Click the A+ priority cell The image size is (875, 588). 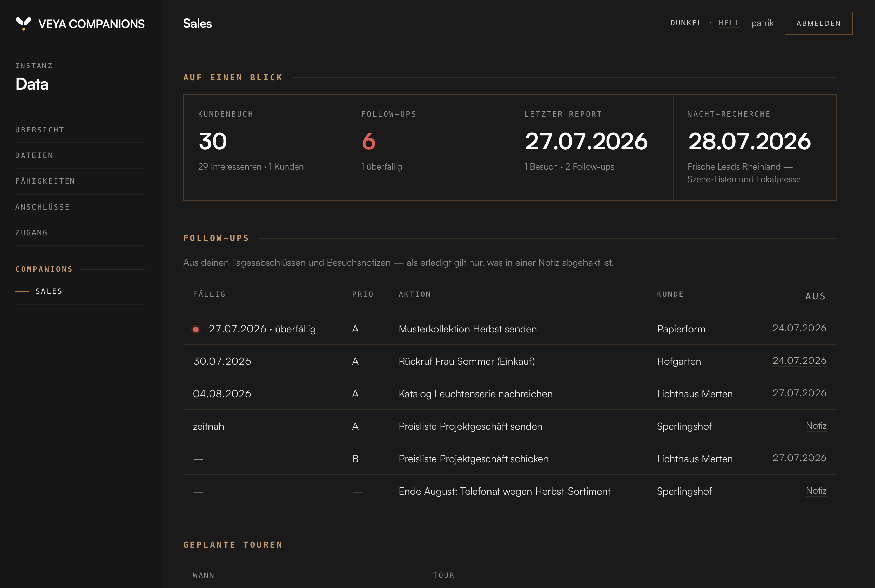359,329
